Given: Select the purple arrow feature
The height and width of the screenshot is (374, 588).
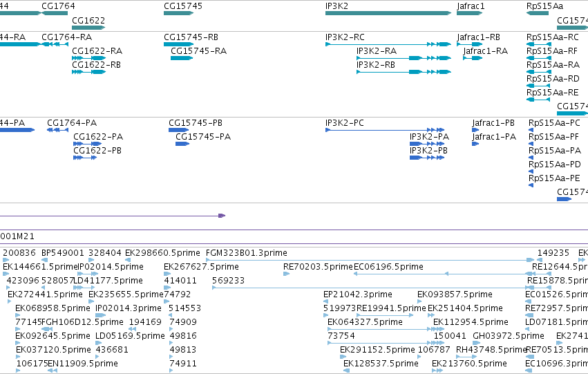Looking at the screenshot, I should click(x=113, y=216).
